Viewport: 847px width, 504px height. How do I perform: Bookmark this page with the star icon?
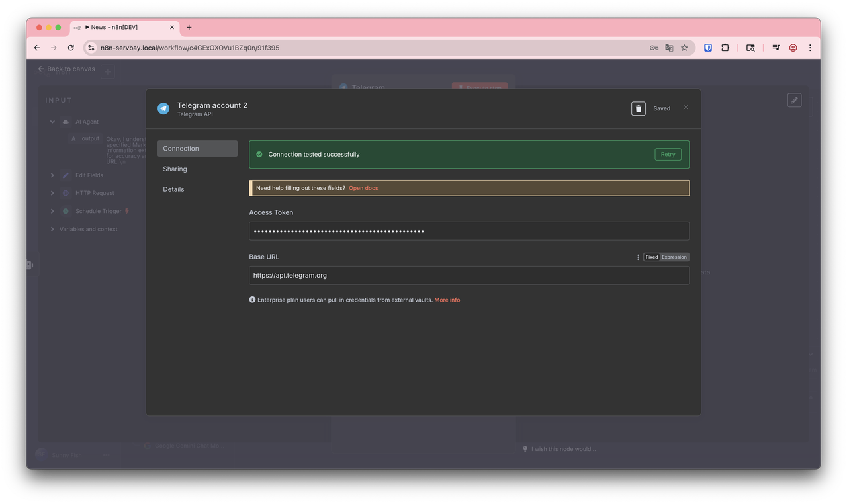pyautogui.click(x=684, y=48)
